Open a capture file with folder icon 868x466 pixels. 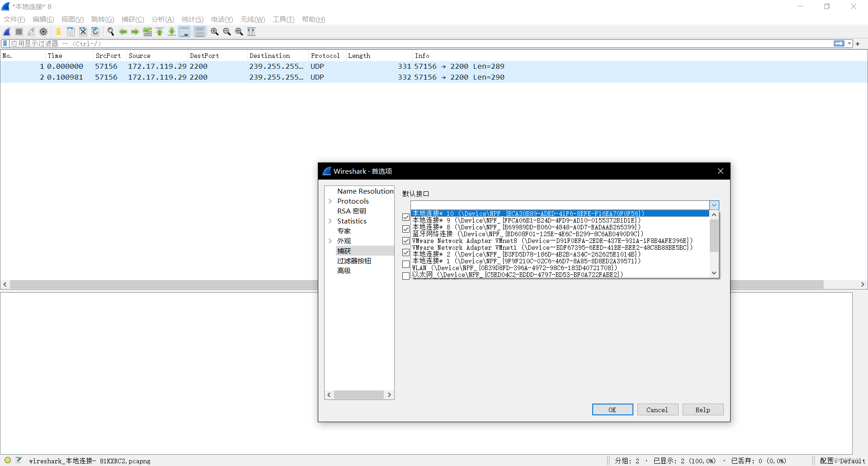58,32
